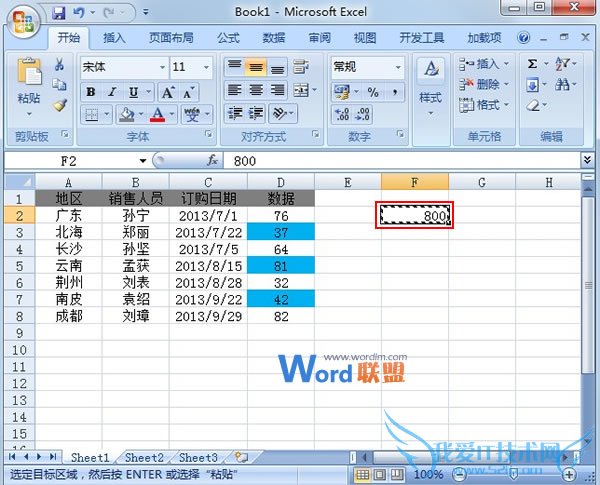Activate the Format Painter brush

click(x=60, y=105)
